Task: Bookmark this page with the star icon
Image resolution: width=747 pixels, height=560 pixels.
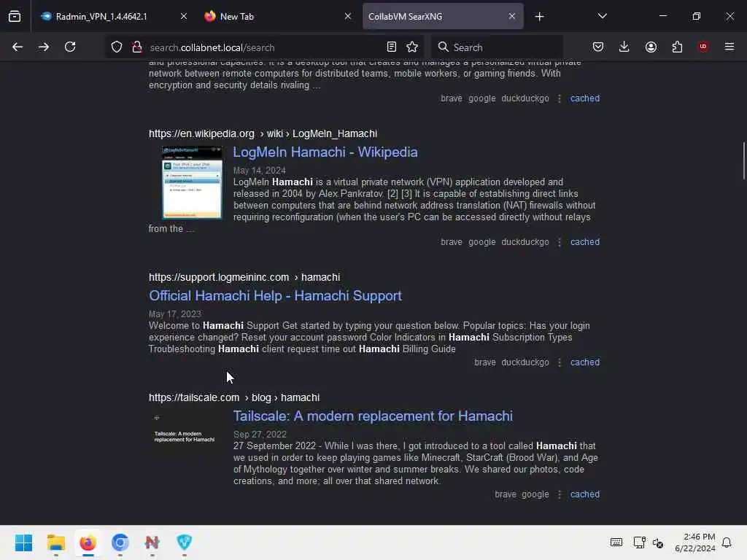Action: [413, 47]
